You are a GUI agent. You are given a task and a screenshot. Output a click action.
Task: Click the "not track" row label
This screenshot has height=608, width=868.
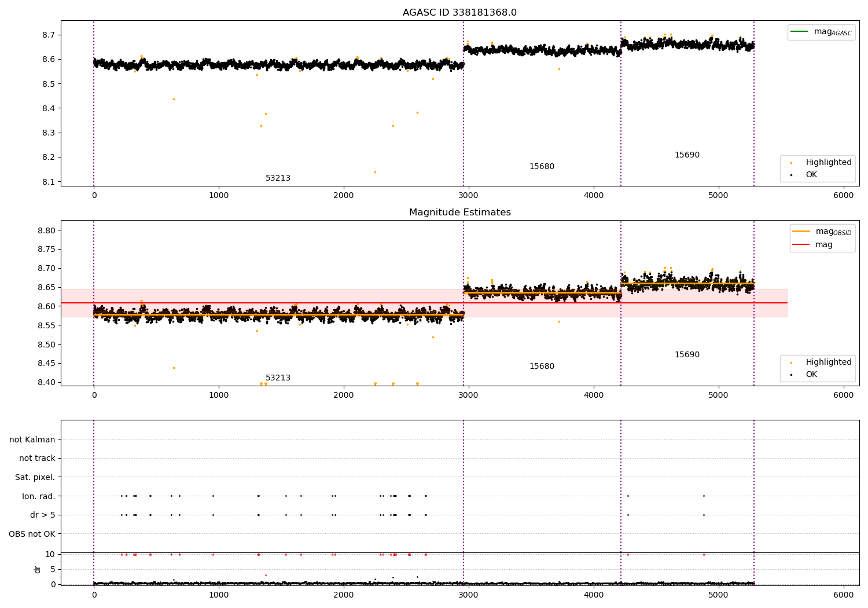[37, 458]
